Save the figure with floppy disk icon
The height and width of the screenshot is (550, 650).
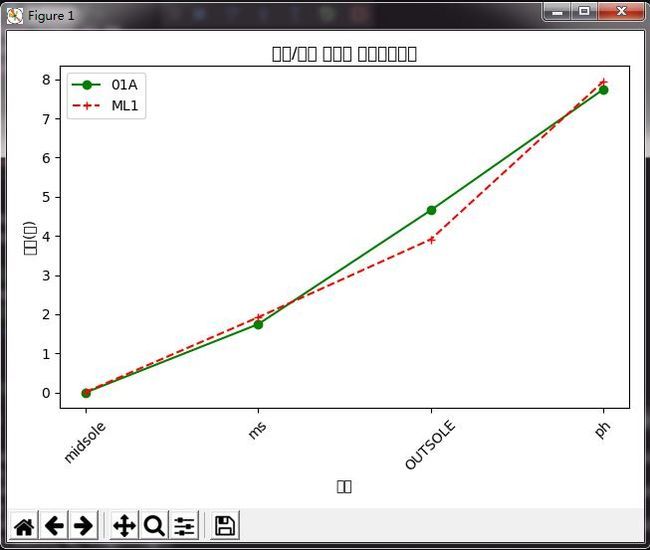pos(225,526)
